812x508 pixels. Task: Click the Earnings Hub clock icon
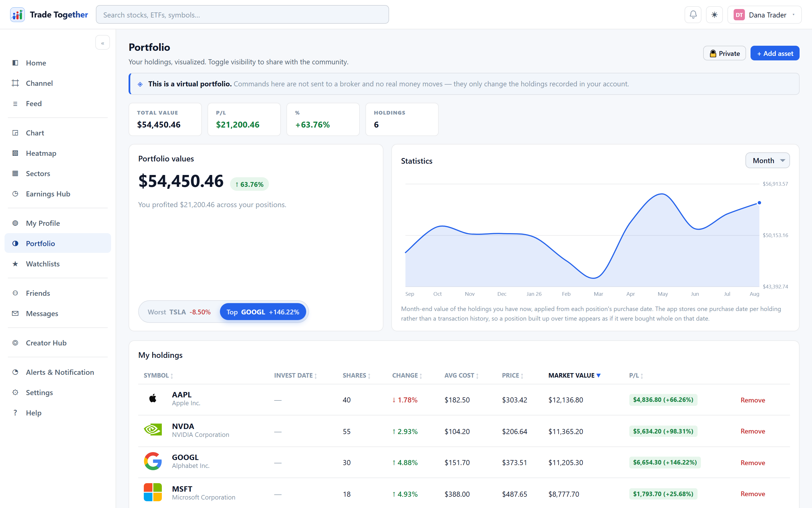click(x=15, y=194)
